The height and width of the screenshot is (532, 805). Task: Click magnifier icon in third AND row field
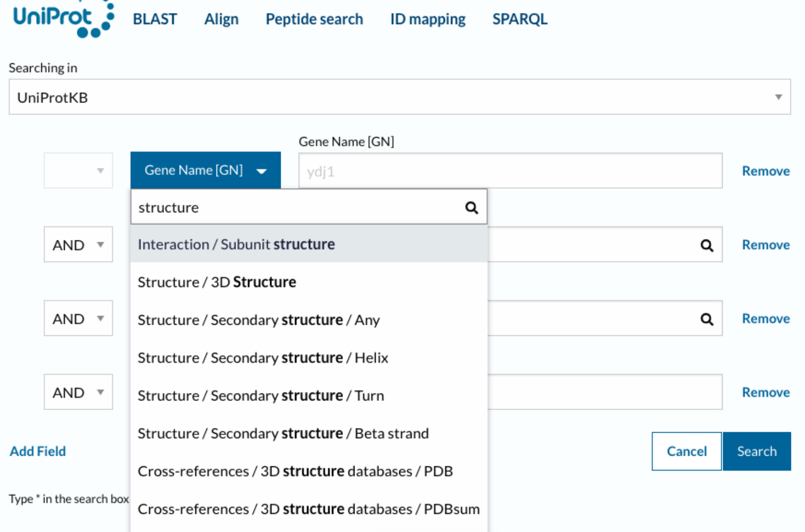pyautogui.click(x=707, y=319)
